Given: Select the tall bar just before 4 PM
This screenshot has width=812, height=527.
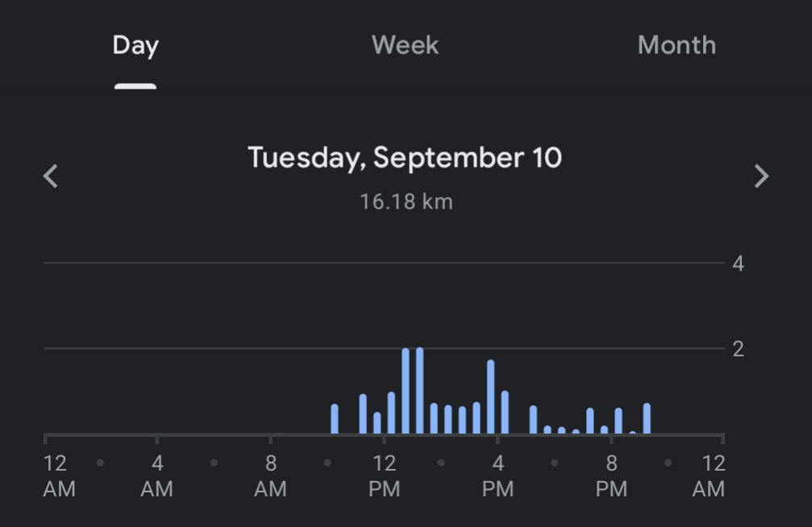Looking at the screenshot, I should (x=490, y=396).
